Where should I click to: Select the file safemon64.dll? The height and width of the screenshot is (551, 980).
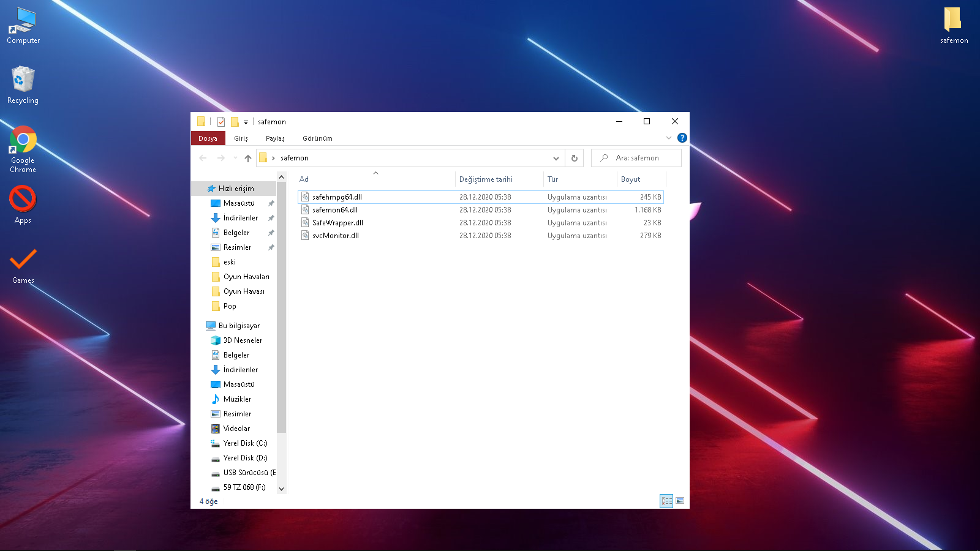click(x=480, y=210)
